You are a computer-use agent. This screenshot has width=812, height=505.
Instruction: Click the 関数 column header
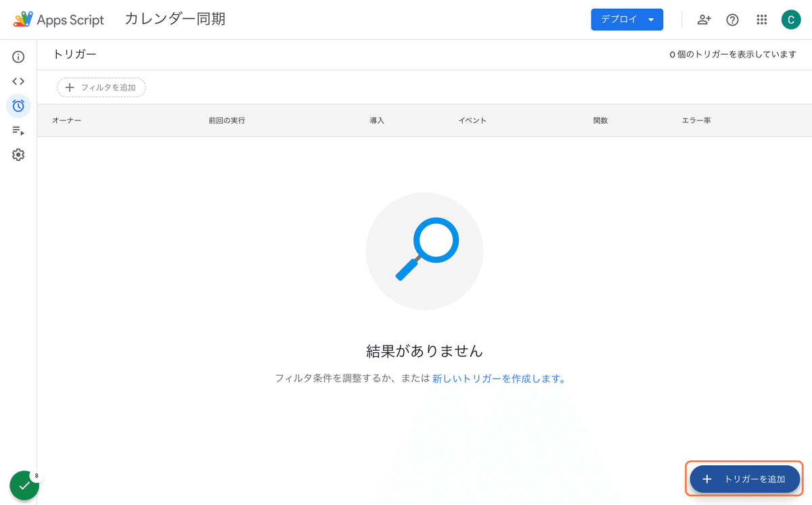tap(600, 120)
